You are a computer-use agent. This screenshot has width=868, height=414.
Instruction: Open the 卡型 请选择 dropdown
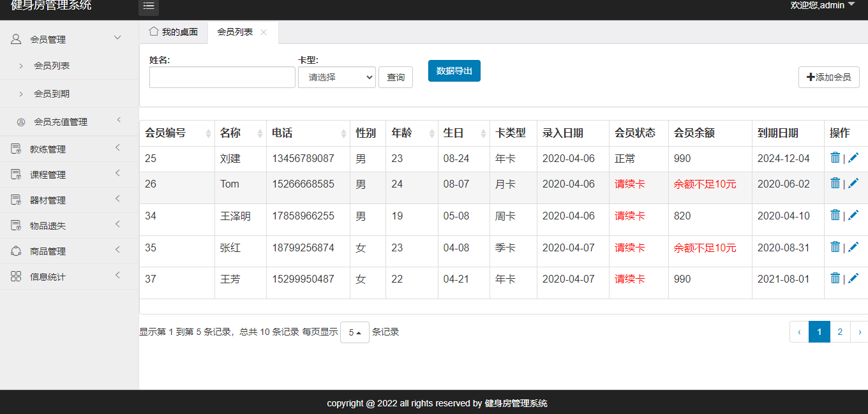337,77
